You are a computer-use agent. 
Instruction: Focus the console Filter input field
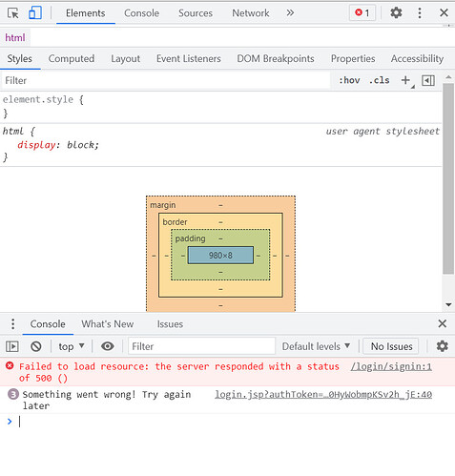point(201,346)
